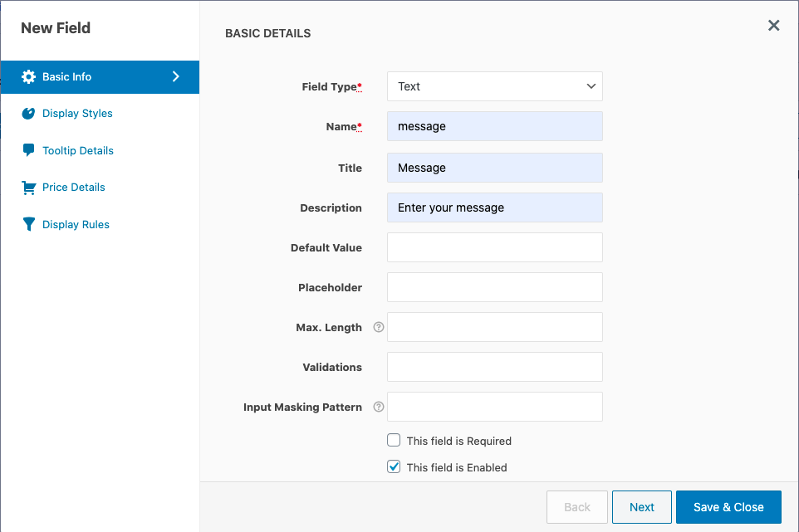Switch to the Display Rules tab

click(76, 225)
